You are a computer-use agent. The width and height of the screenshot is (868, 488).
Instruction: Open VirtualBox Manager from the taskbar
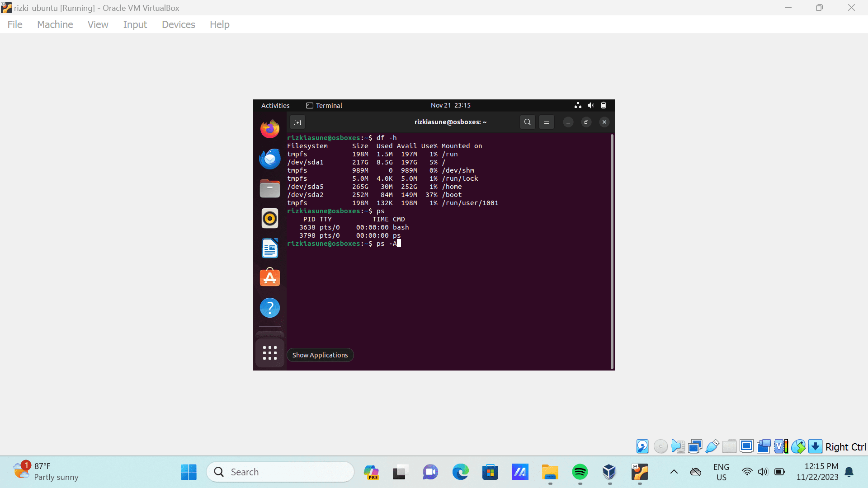coord(609,472)
